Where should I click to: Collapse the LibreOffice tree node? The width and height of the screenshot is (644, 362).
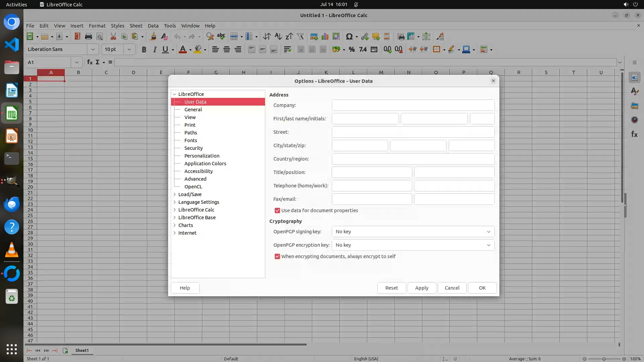[174, 94]
